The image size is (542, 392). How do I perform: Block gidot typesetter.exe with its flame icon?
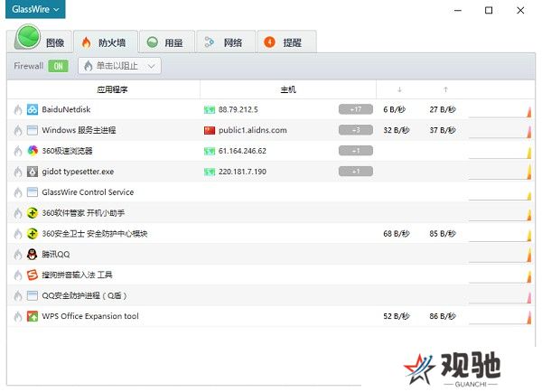click(x=18, y=172)
